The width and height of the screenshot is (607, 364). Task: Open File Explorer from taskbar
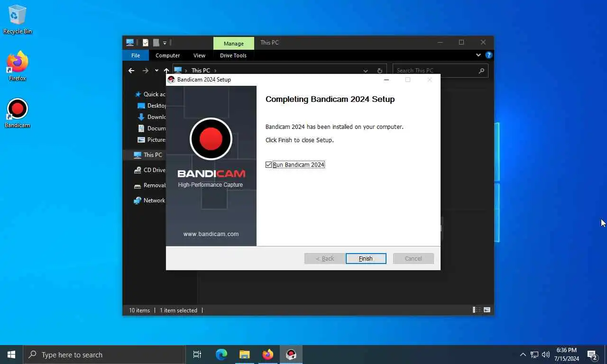pos(245,355)
